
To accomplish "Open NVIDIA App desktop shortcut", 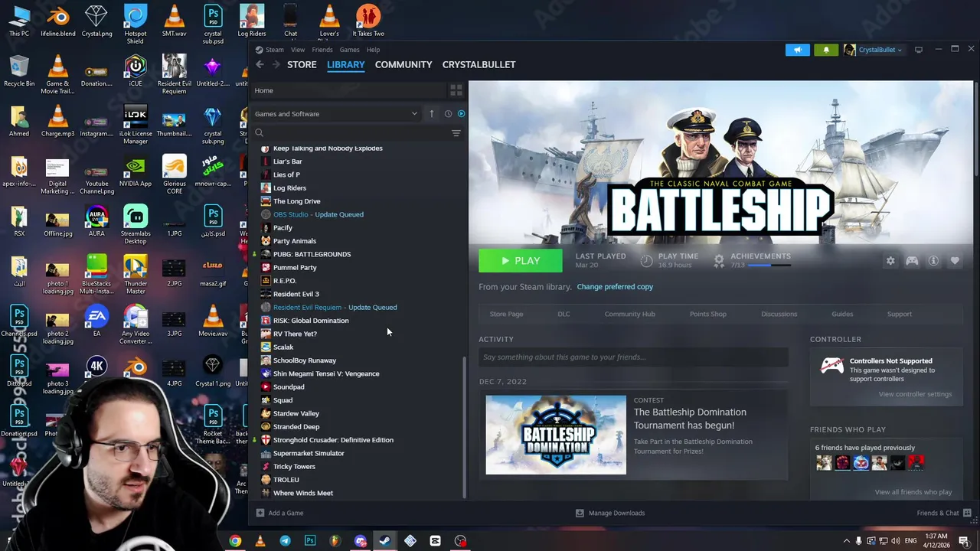I will pyautogui.click(x=136, y=173).
